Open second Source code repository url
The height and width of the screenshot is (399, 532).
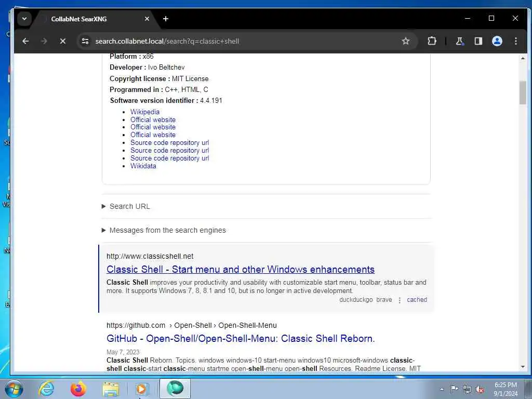[x=170, y=150]
